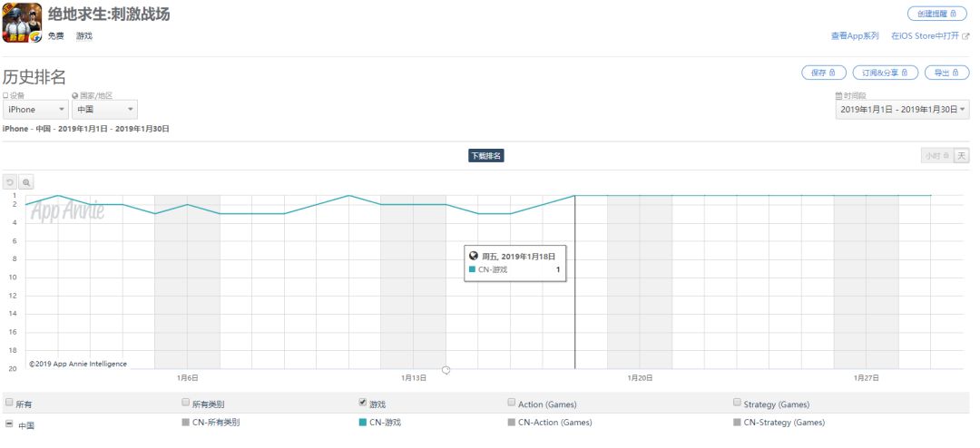Click the CN-Strategy (Games) gray swatch
This screenshot has width=980, height=448.
point(737,423)
